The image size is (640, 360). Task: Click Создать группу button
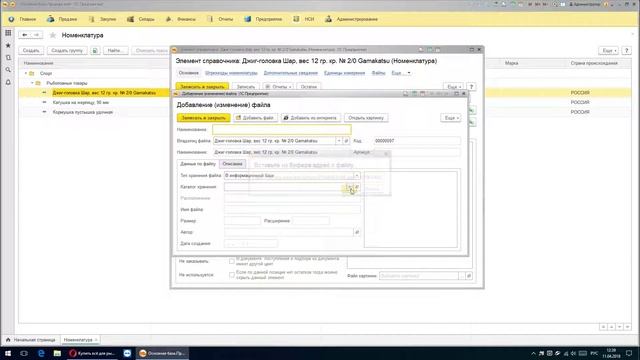tap(67, 51)
